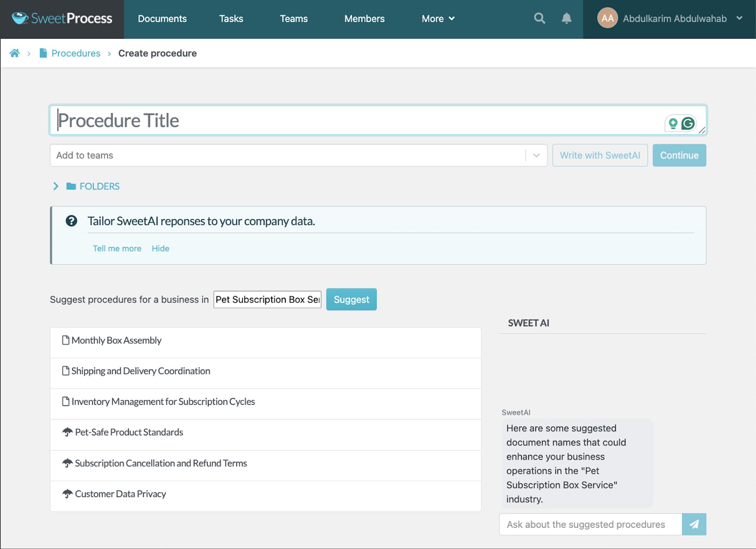Open the search magnifier icon

coord(539,18)
